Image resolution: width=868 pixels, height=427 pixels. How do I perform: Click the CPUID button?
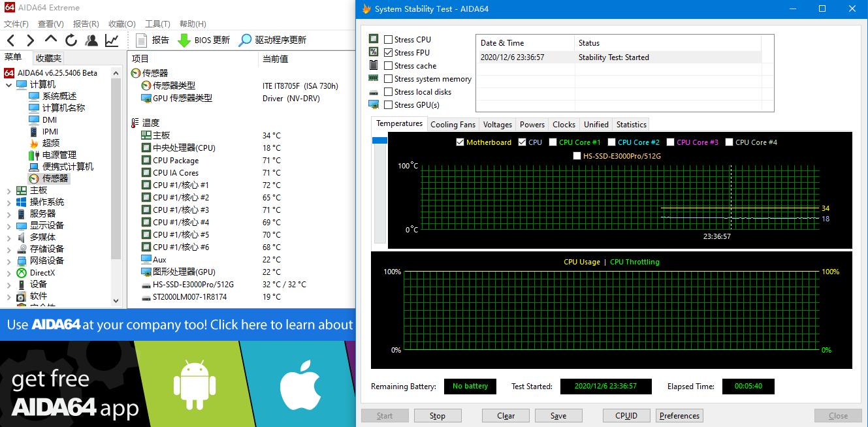626,415
